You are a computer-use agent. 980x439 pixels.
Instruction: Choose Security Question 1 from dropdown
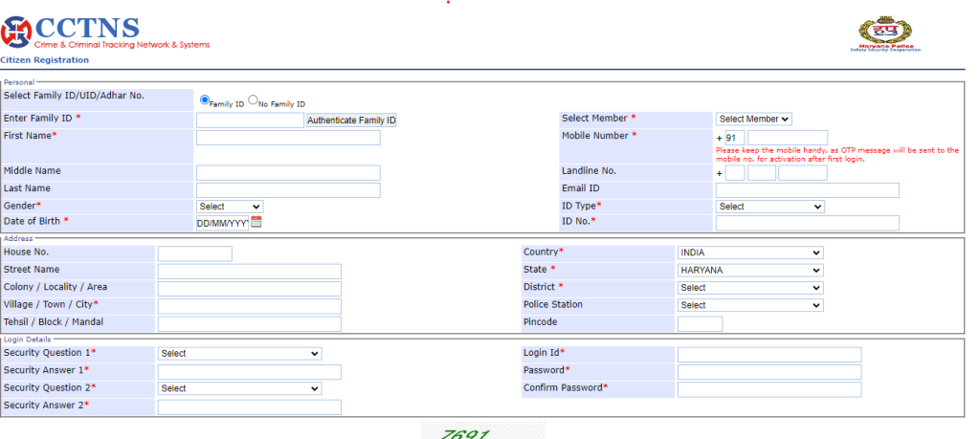(x=239, y=354)
